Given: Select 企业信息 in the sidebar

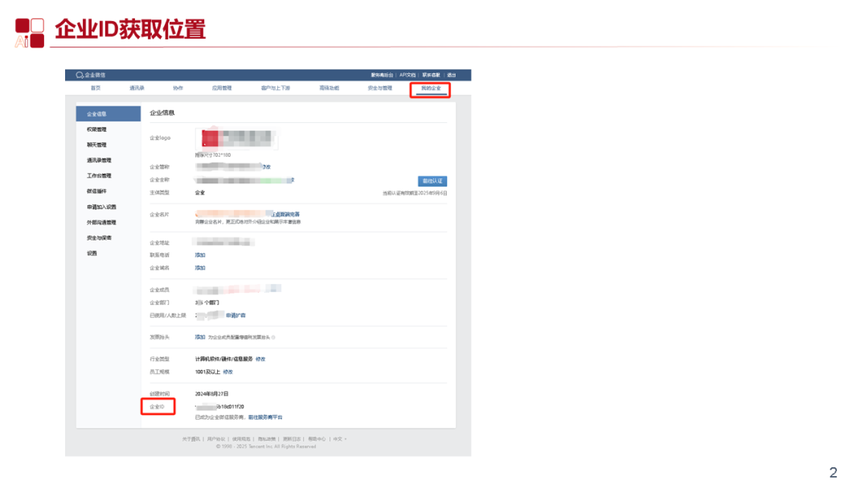Looking at the screenshot, I should 108,113.
